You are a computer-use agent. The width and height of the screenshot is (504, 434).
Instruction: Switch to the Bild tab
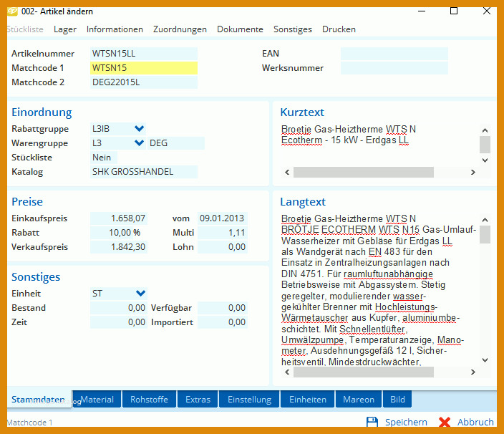(x=397, y=400)
